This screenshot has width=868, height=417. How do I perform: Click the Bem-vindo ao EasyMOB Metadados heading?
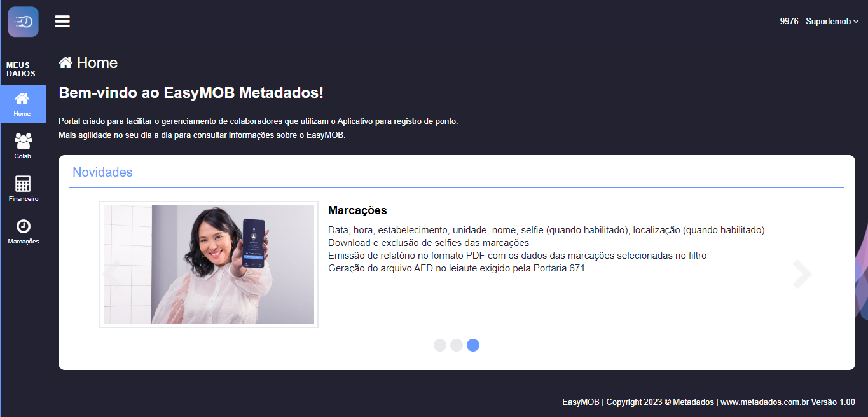191,93
